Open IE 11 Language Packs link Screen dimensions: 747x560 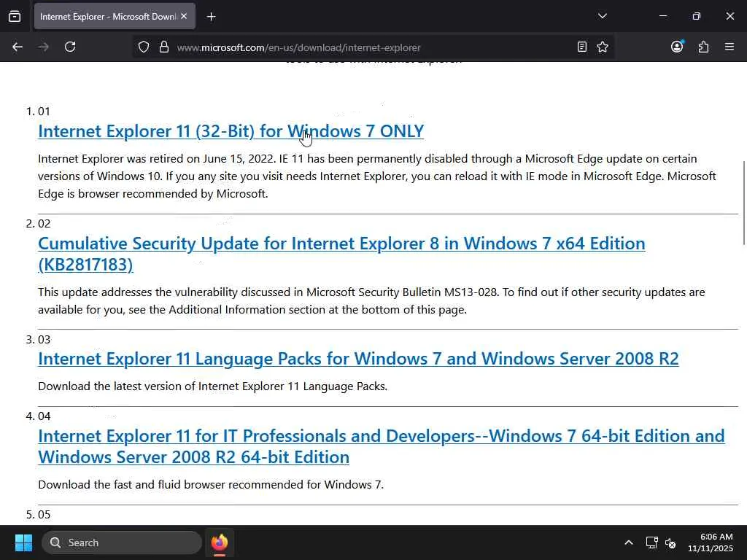358,359
